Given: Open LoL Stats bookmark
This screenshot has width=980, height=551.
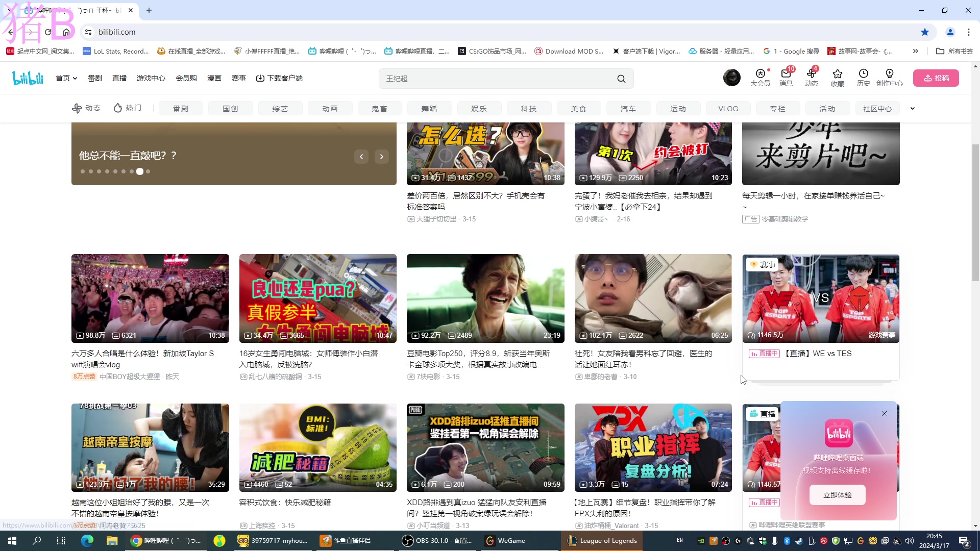Looking at the screenshot, I should [116, 51].
